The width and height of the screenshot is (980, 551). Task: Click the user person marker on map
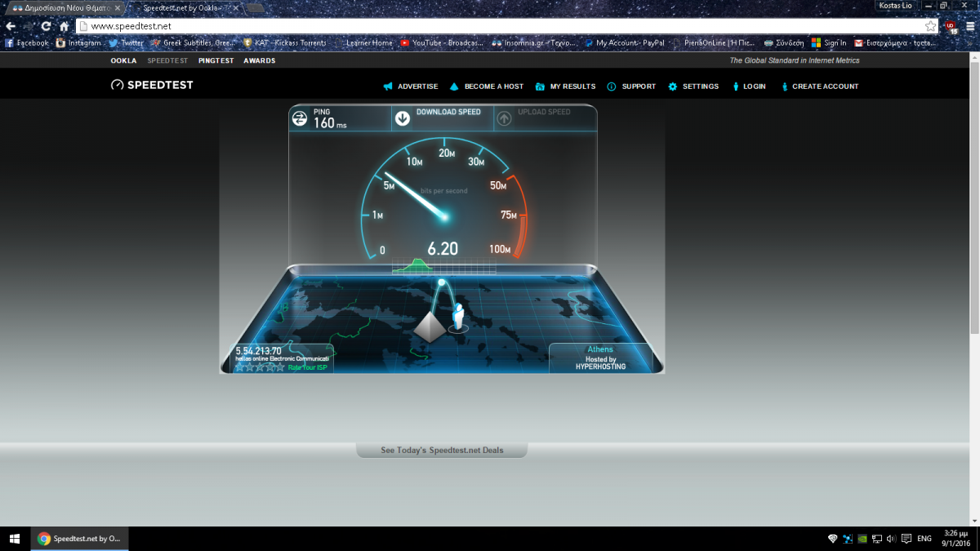point(459,318)
